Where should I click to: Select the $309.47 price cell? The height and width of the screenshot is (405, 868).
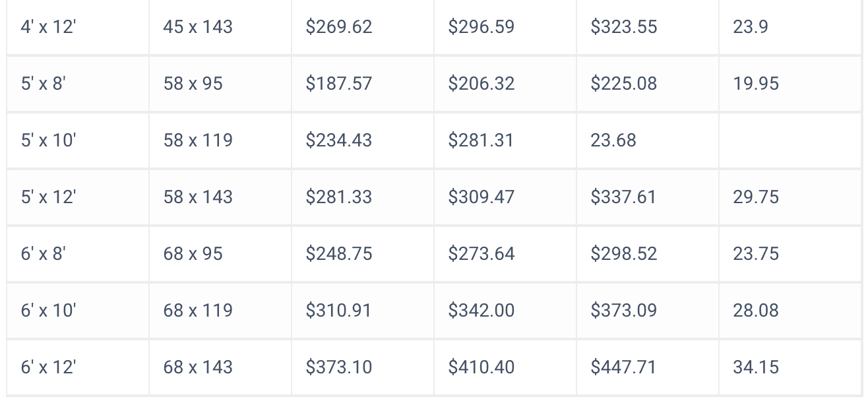pyautogui.click(x=481, y=197)
